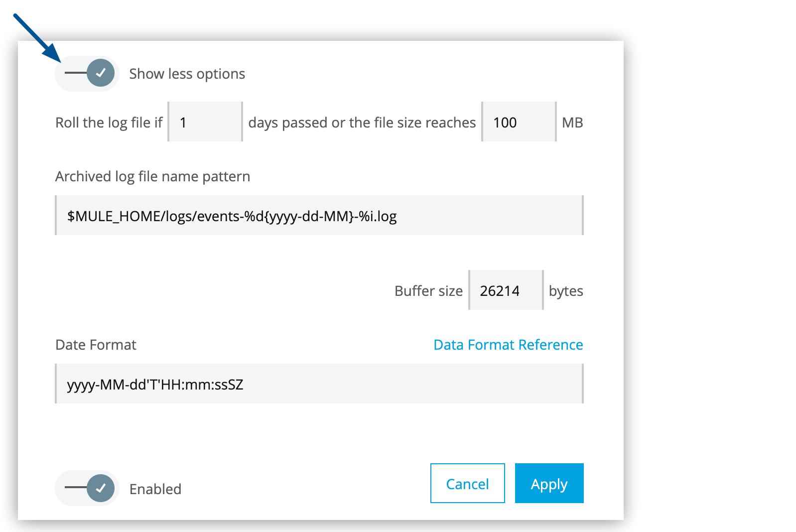
Task: Click the "Archived log file name pattern" label
Action: pos(152,176)
